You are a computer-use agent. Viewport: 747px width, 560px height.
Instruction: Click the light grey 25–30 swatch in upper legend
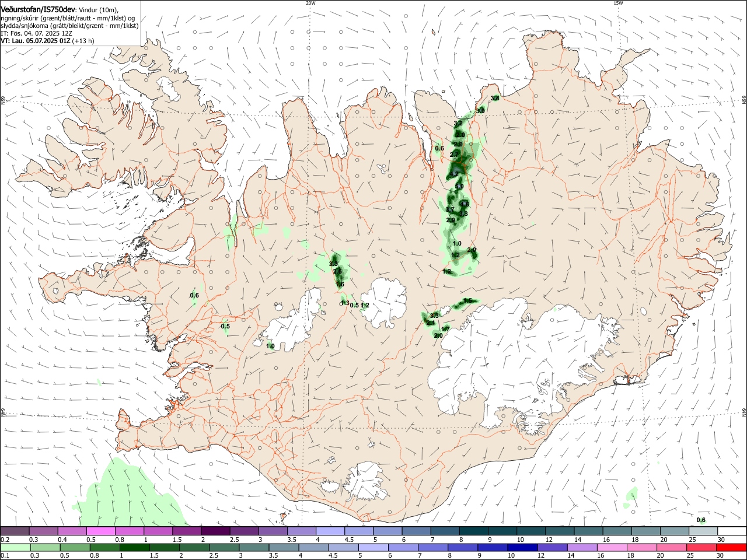(x=703, y=531)
